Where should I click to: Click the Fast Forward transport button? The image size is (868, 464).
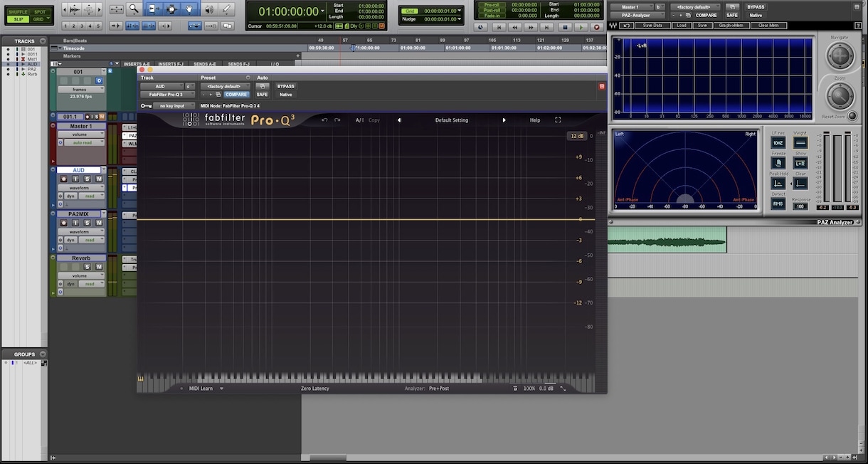click(532, 27)
